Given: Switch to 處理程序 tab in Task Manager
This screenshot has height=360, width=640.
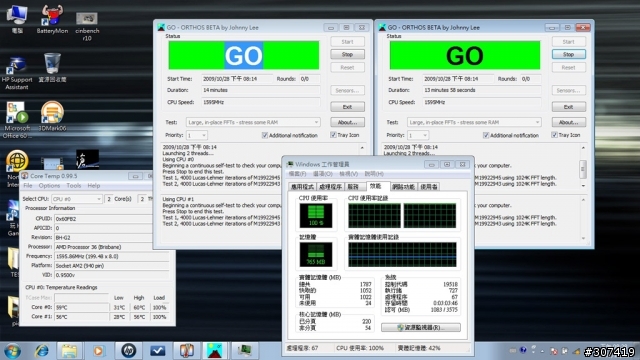Looking at the screenshot, I should click(x=330, y=187).
